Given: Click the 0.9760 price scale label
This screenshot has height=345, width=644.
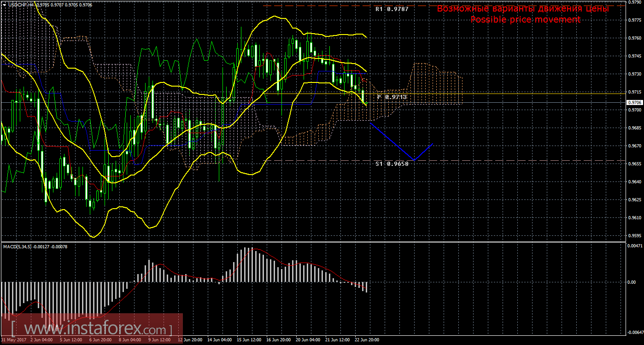Looking at the screenshot, I should [634, 38].
